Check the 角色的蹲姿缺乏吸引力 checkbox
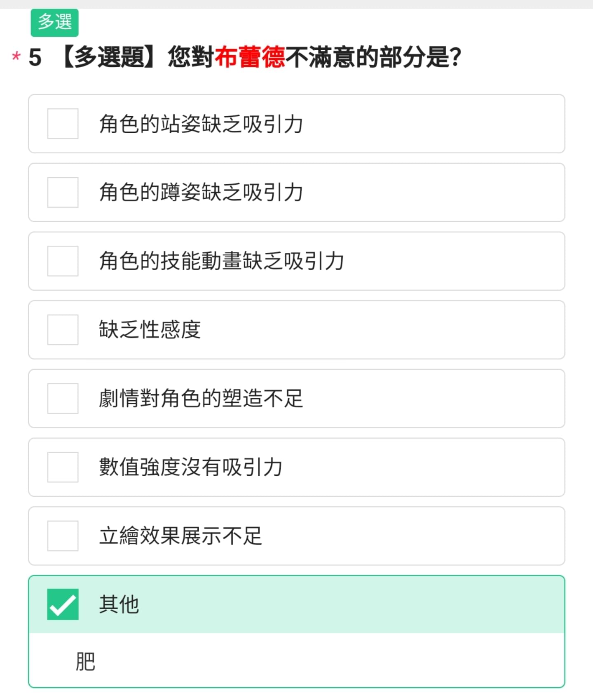The image size is (593, 700). click(63, 193)
